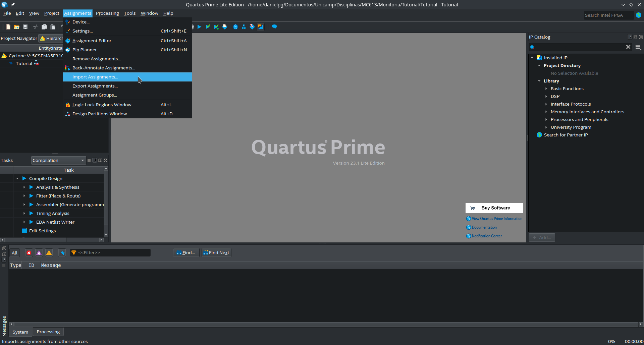Screen dimensions: 644x345
Task: Float the IP Catalog panel icon
Action: (635, 37)
